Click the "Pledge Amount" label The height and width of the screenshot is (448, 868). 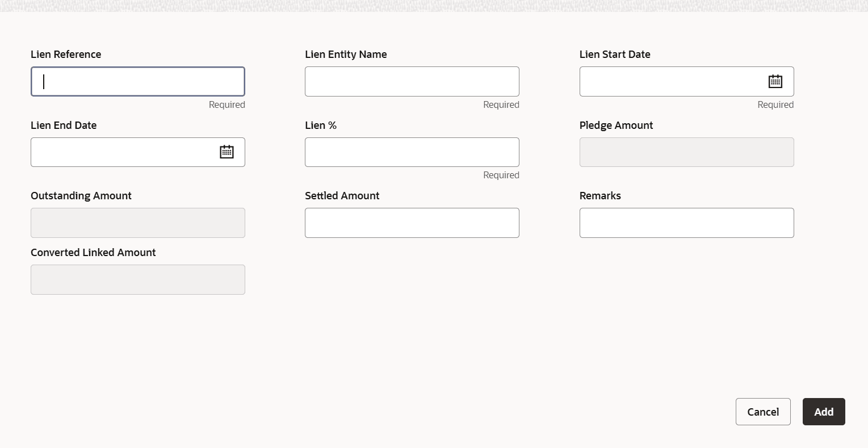[x=616, y=125]
